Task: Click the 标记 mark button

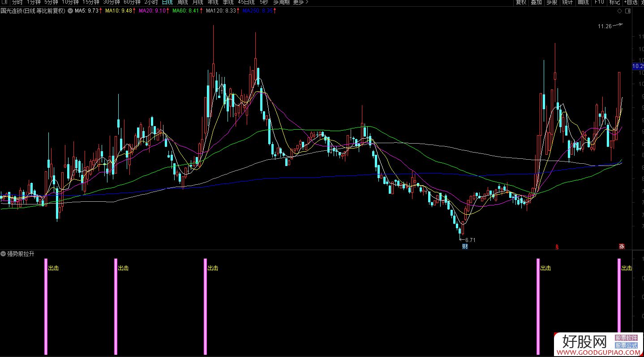Action: click(614, 2)
